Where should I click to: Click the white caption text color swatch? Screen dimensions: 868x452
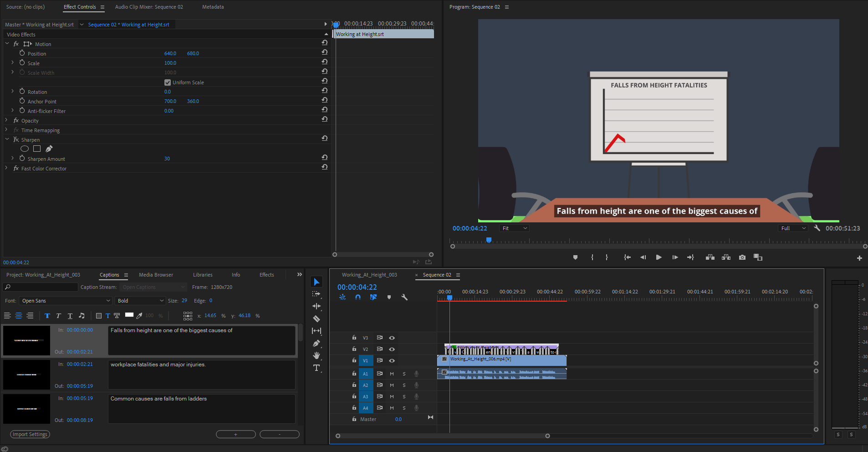(129, 315)
